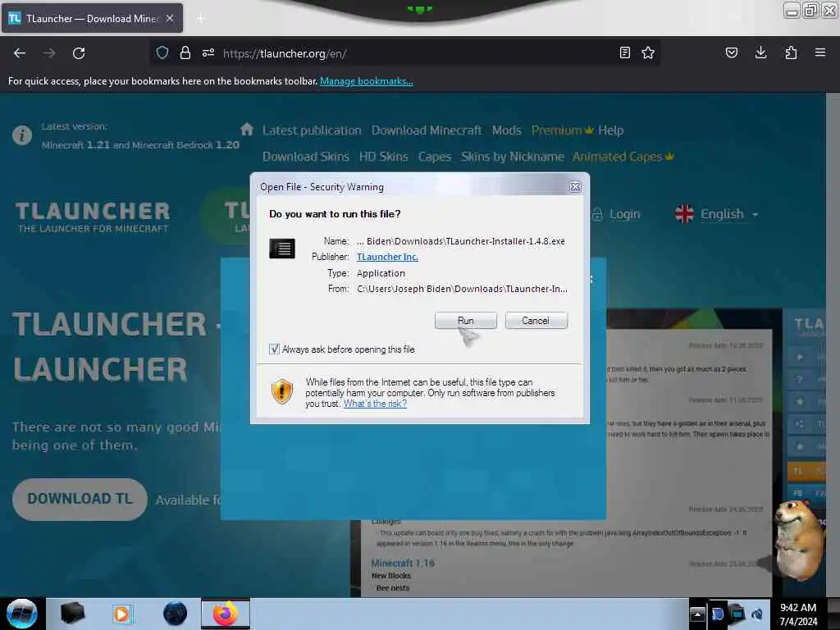Image resolution: width=840 pixels, height=630 pixels.
Task: Click the hamster desktop mascot
Action: point(798,540)
